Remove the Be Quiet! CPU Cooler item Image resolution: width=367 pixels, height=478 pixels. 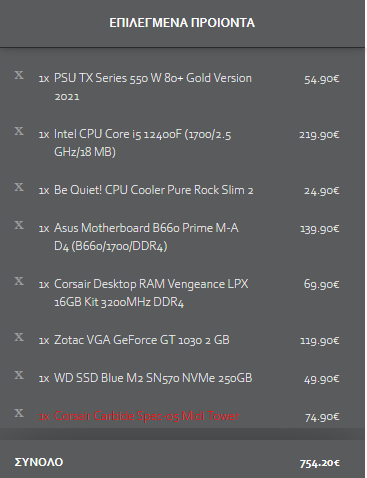19,187
